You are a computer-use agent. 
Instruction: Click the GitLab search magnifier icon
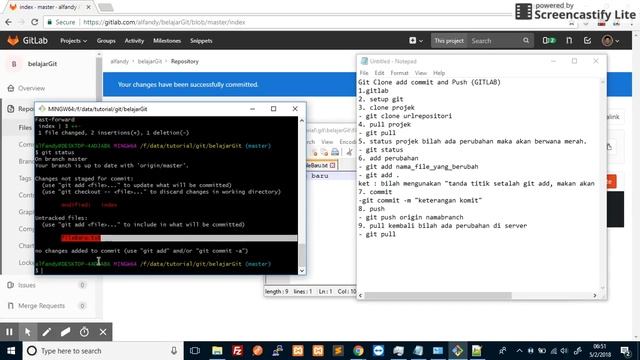point(526,40)
